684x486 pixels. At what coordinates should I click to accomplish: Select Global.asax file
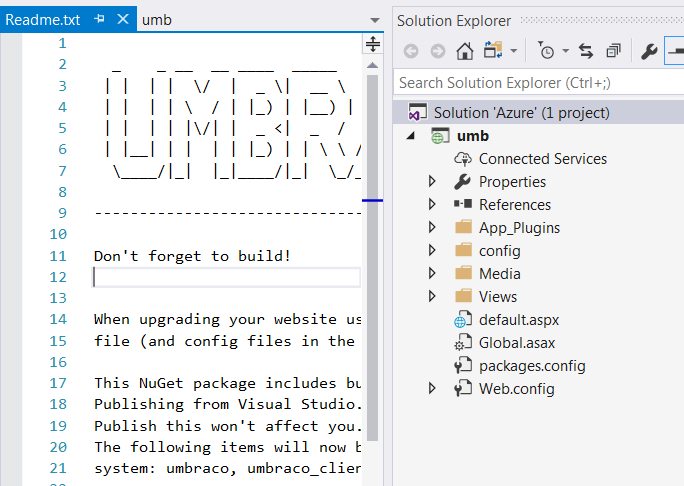click(517, 343)
